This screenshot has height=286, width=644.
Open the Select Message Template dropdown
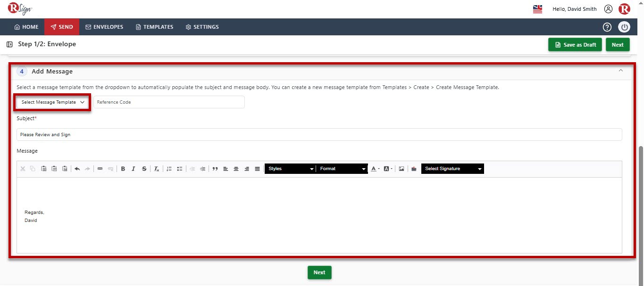52,102
